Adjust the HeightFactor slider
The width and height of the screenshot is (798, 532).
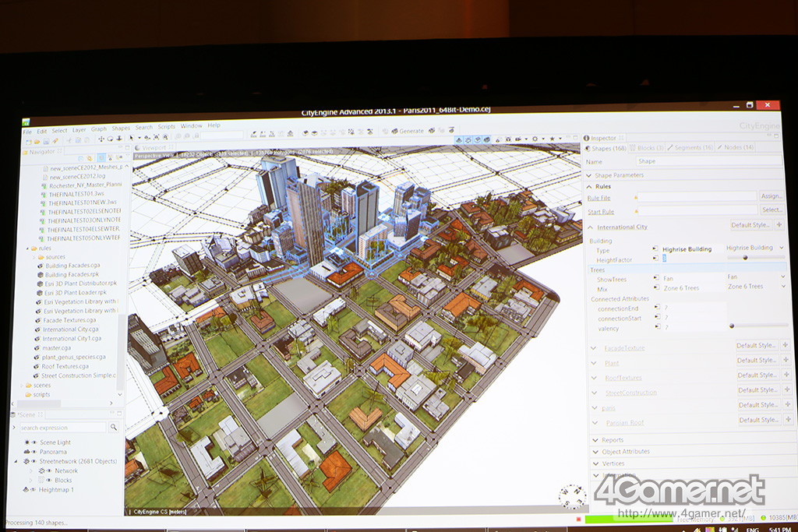point(745,257)
